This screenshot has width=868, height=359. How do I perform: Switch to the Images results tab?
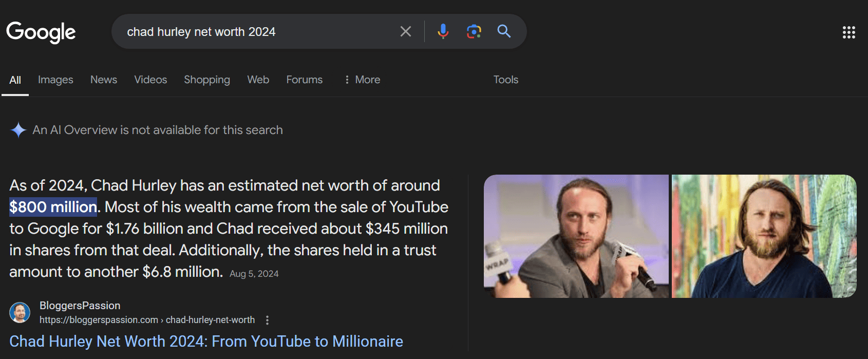(x=55, y=80)
